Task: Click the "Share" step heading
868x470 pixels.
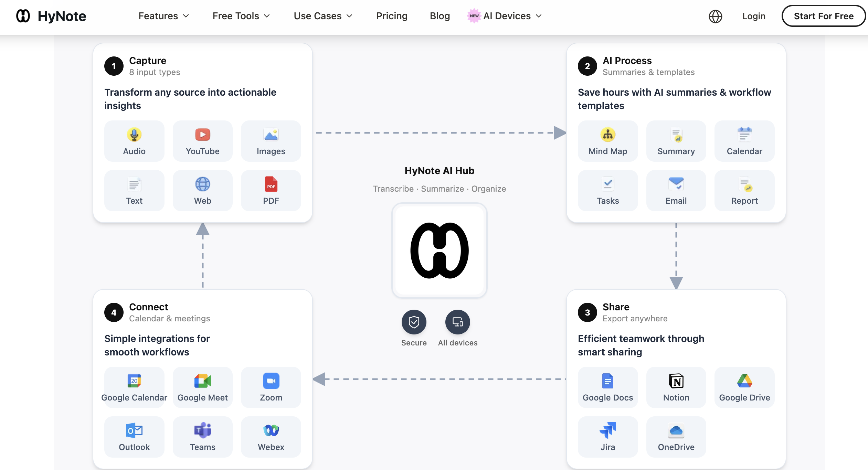Action: point(616,307)
